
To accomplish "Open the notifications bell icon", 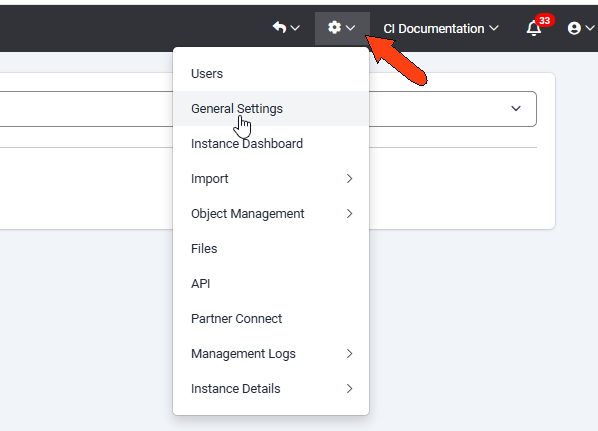I will click(x=534, y=28).
